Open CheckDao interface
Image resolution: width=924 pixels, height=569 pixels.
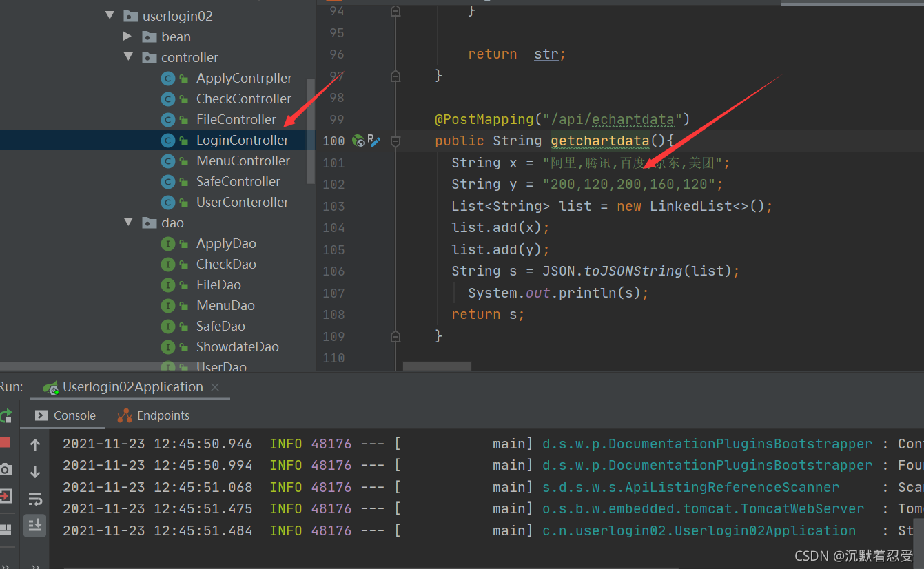(x=226, y=264)
